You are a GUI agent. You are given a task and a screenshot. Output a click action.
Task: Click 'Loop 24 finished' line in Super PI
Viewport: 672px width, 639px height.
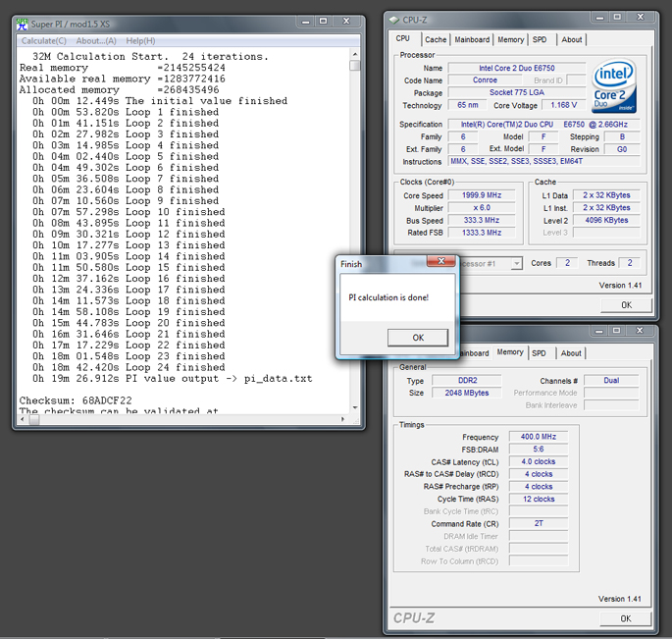click(x=129, y=367)
